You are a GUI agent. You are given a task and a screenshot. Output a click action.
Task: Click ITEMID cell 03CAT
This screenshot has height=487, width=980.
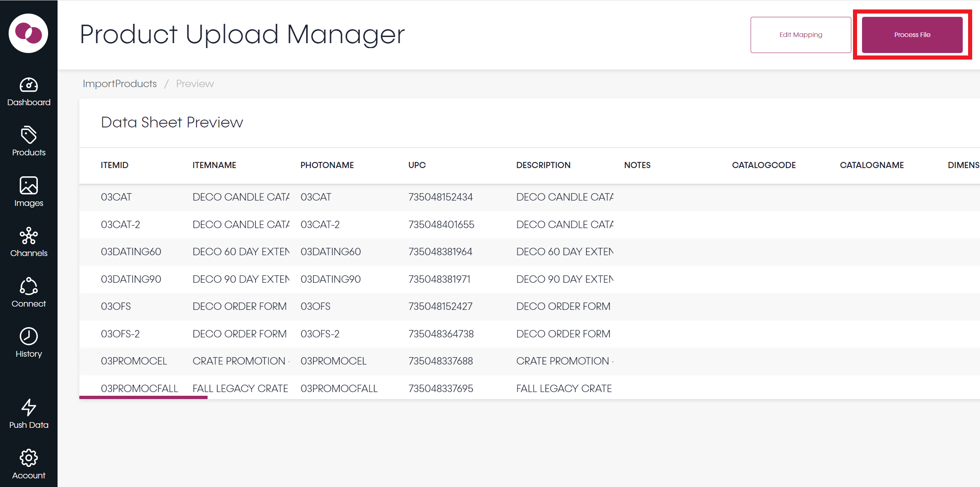point(116,197)
